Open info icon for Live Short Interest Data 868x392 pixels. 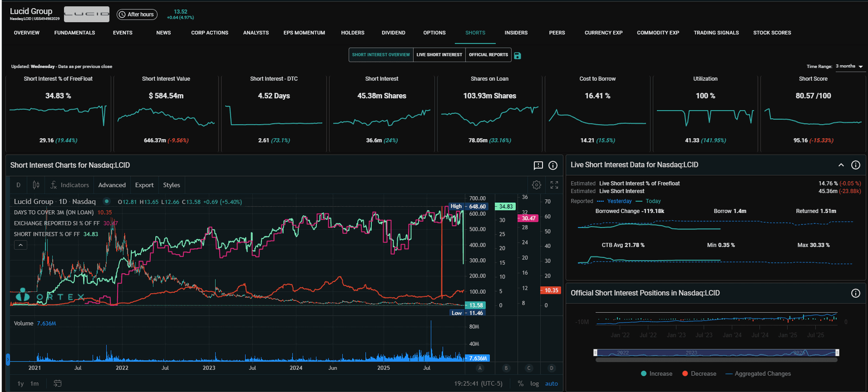pyautogui.click(x=856, y=165)
